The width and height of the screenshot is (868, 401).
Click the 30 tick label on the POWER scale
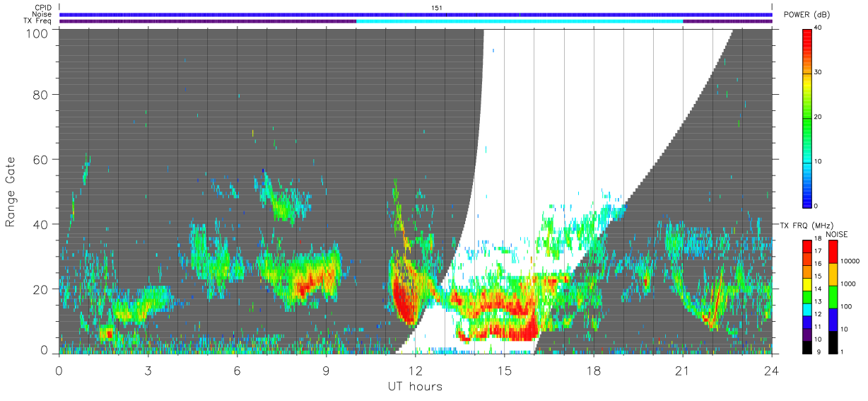pos(819,73)
